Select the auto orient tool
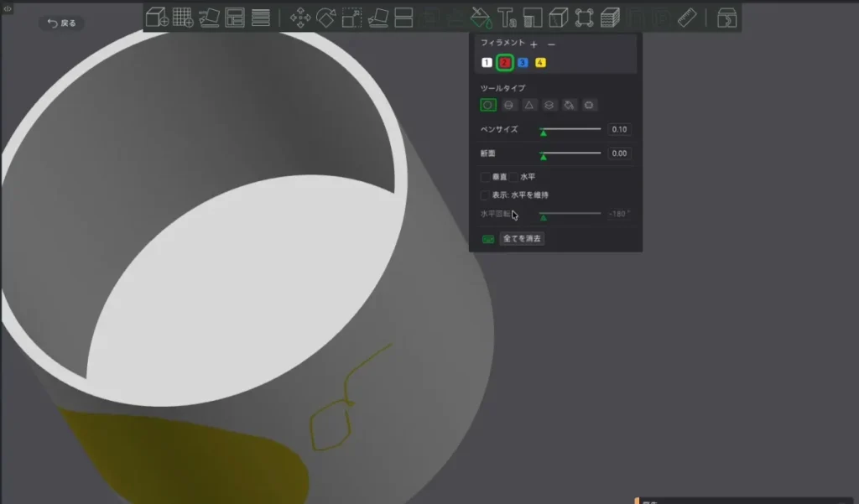The height and width of the screenshot is (504, 859). click(209, 18)
